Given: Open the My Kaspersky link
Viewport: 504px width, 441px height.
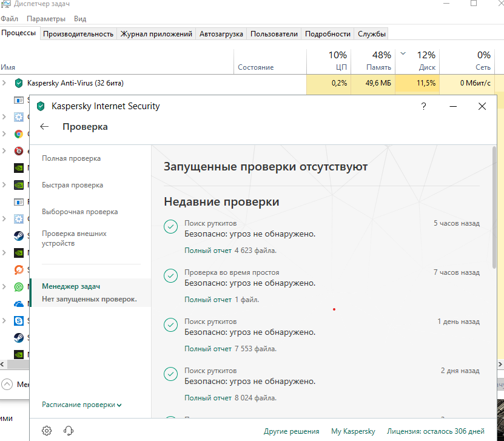Looking at the screenshot, I should 353,431.
